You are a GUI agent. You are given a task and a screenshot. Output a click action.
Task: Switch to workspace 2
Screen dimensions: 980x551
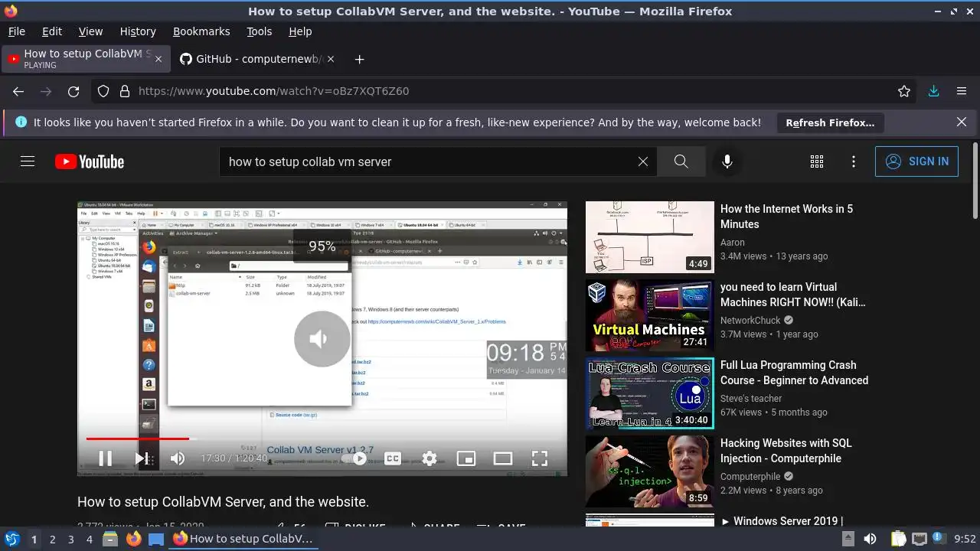point(53,540)
